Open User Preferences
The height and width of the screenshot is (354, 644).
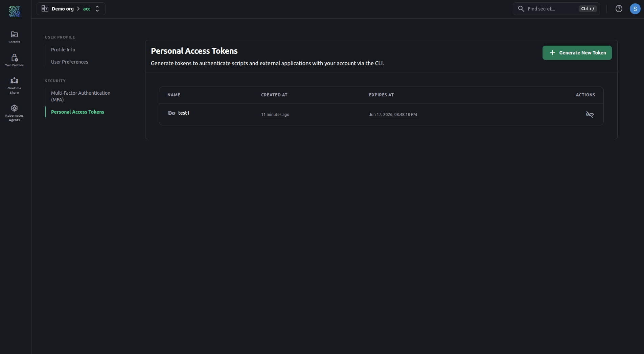coord(69,62)
